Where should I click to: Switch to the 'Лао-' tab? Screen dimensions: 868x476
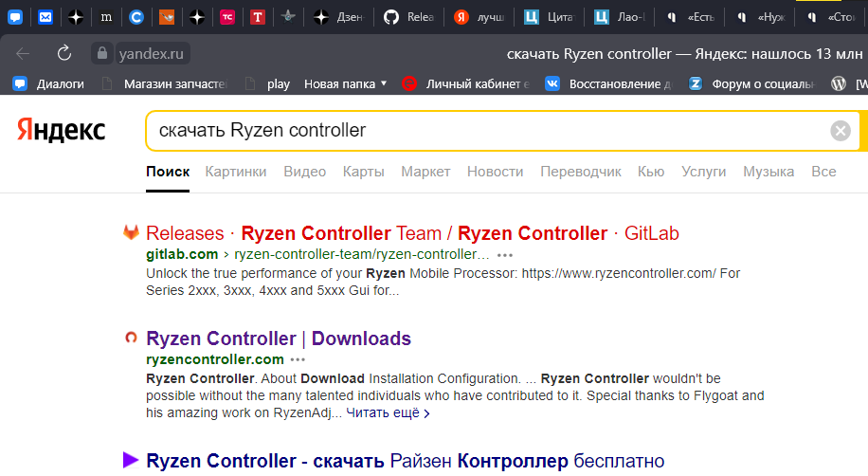[x=620, y=17]
